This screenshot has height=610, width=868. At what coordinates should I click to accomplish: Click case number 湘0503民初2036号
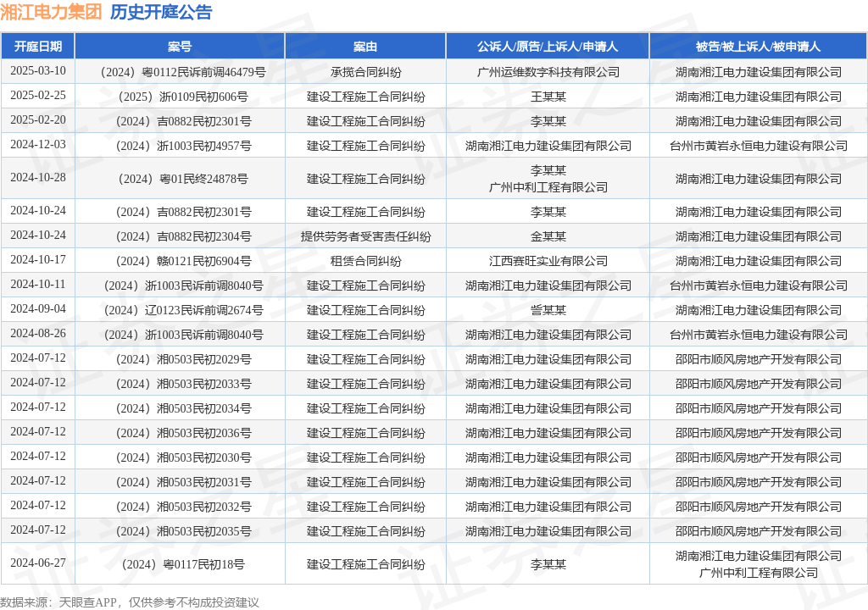(183, 434)
